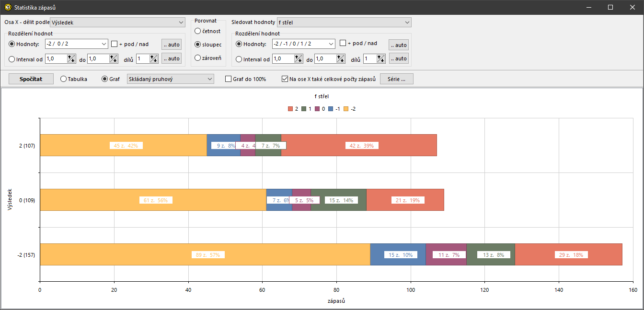Screen dimensions: 644x310
Task: Click '.. auto' beside Sledovat hodnoty Hodnoty
Action: point(399,45)
